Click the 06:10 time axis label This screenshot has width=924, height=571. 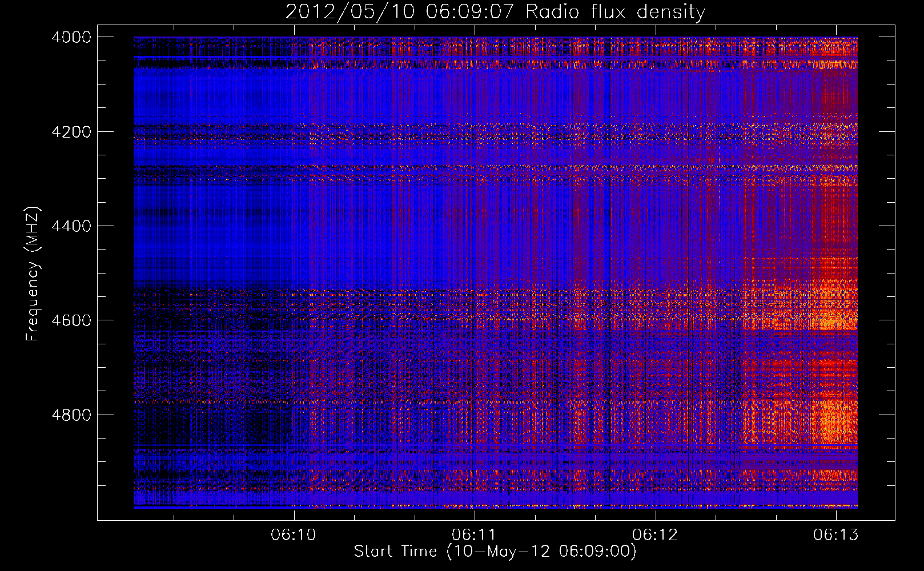pyautogui.click(x=294, y=534)
